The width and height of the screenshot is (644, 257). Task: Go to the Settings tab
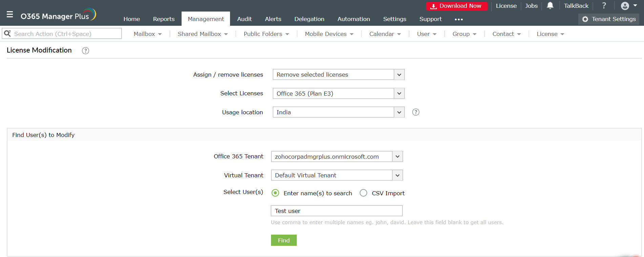(395, 19)
